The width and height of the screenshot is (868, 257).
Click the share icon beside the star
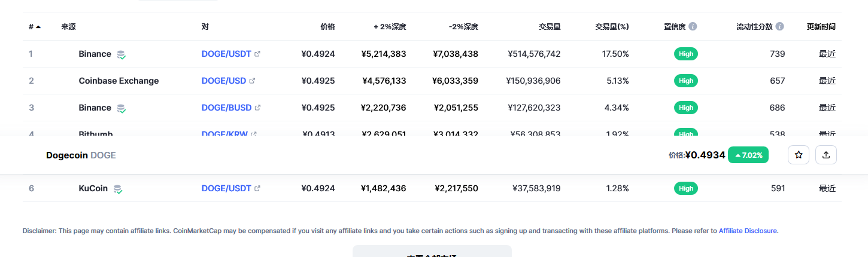[826, 155]
